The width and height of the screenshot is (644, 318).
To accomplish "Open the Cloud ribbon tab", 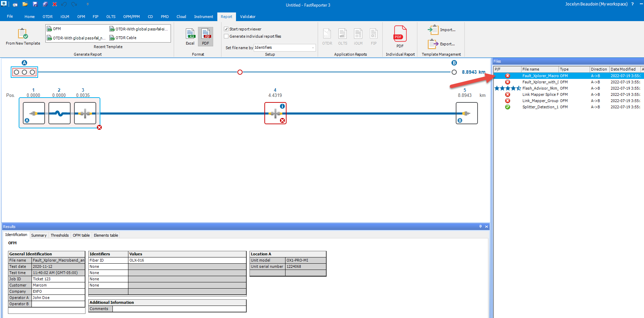I will click(181, 17).
